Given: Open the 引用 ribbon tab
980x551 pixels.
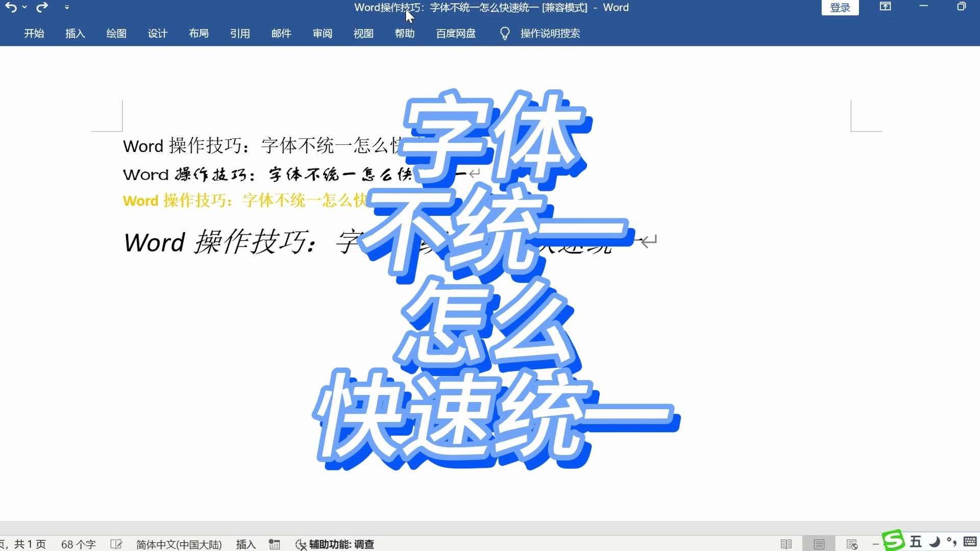Looking at the screenshot, I should click(x=240, y=33).
